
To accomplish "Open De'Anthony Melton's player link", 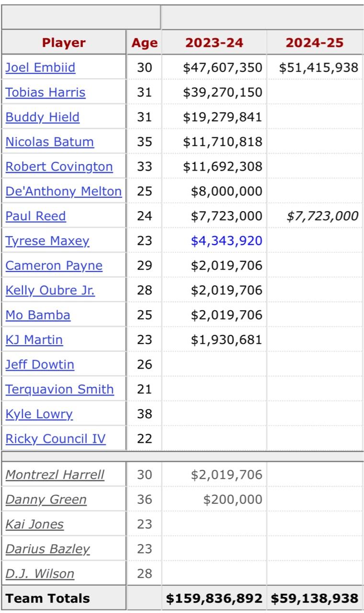I will pyautogui.click(x=64, y=192).
